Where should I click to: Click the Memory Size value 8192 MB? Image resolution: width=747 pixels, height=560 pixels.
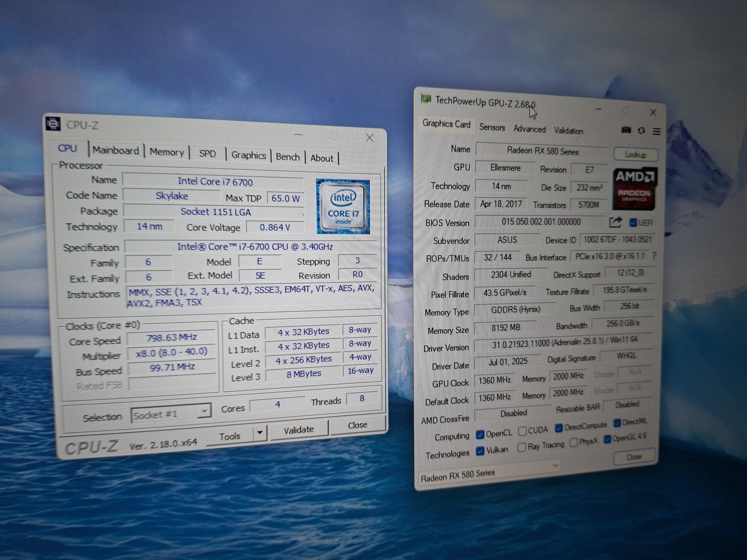[x=506, y=327]
